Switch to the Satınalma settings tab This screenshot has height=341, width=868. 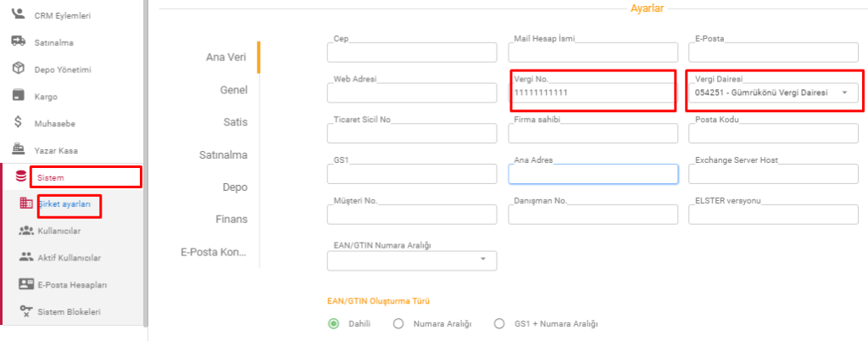point(223,154)
